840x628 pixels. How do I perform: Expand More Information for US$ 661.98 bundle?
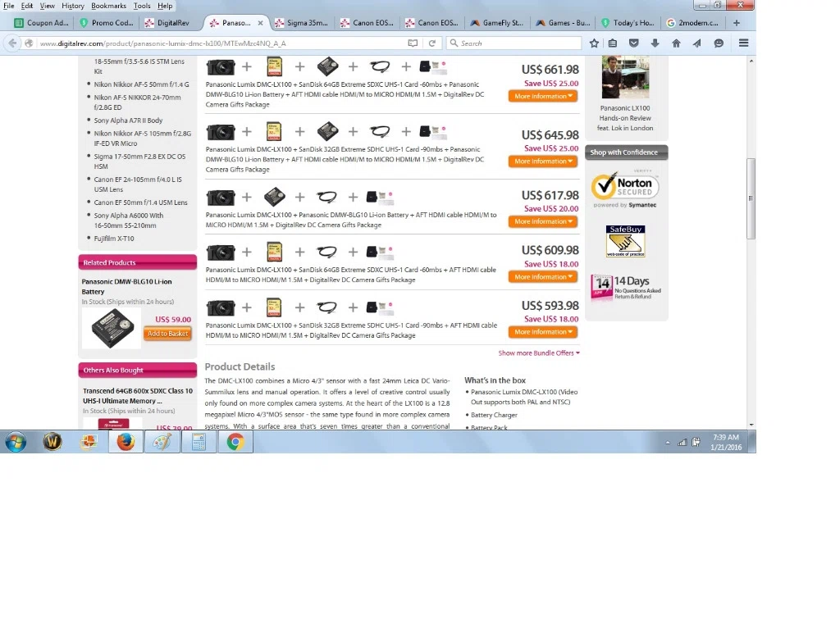(543, 97)
